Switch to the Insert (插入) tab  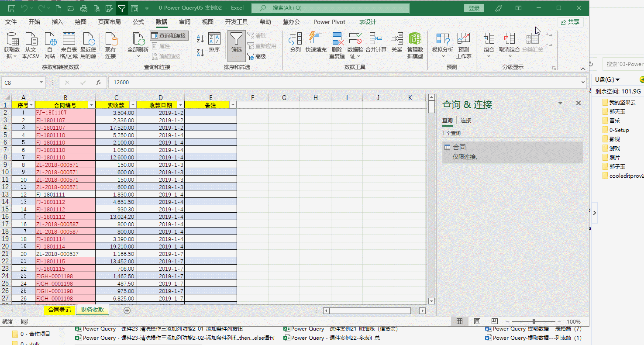click(58, 22)
